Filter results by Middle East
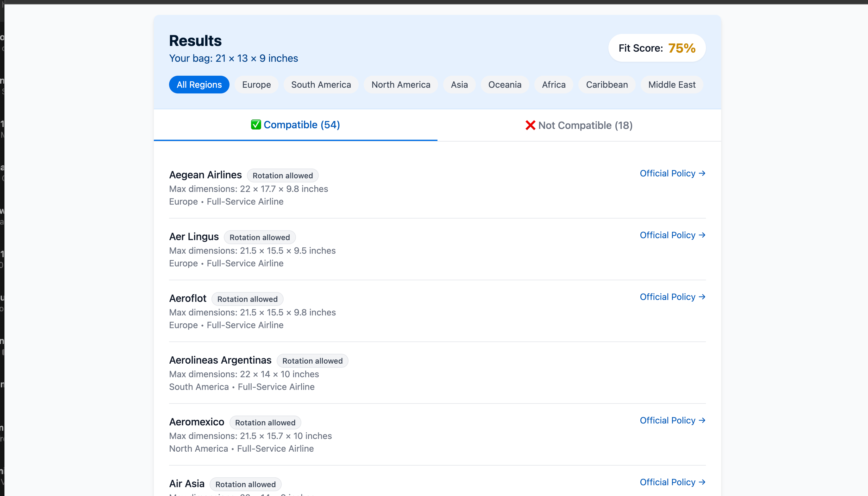Viewport: 868px width, 496px height. pos(672,85)
